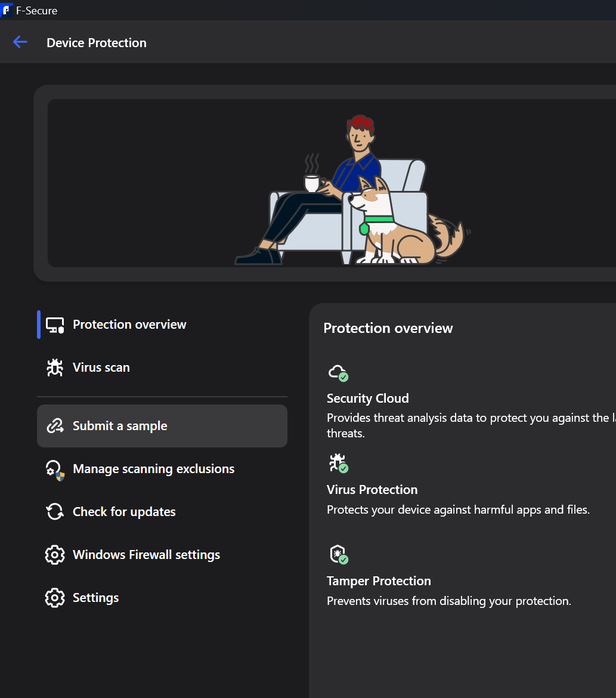Click the Protection overview monitor icon
616x698 pixels.
click(55, 325)
